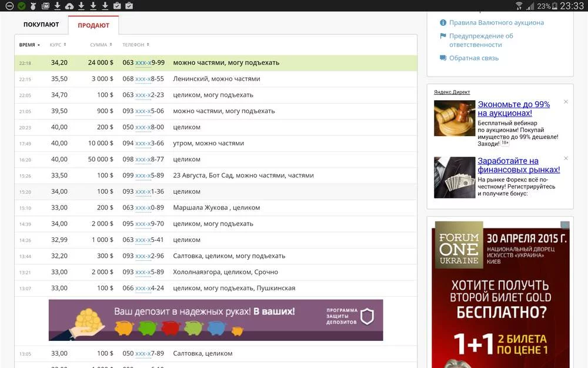Image resolution: width=588 pixels, height=368 pixels.
Task: Click 'Заработайте на финансовых рынках!' ad link
Action: point(519,165)
